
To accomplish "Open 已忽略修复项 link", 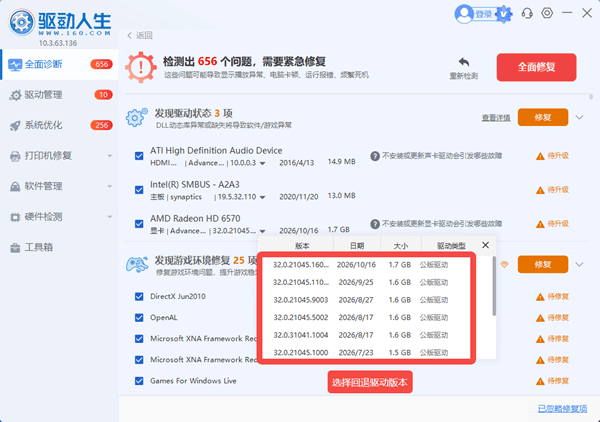I will click(x=562, y=409).
